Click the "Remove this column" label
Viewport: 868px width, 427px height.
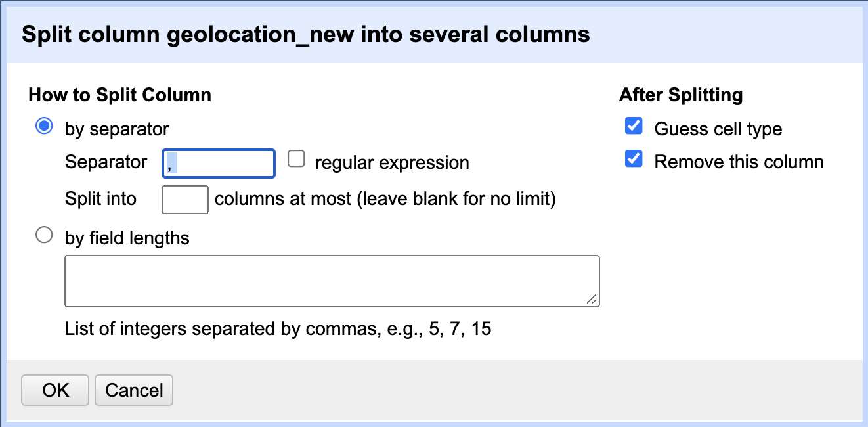pyautogui.click(x=739, y=161)
